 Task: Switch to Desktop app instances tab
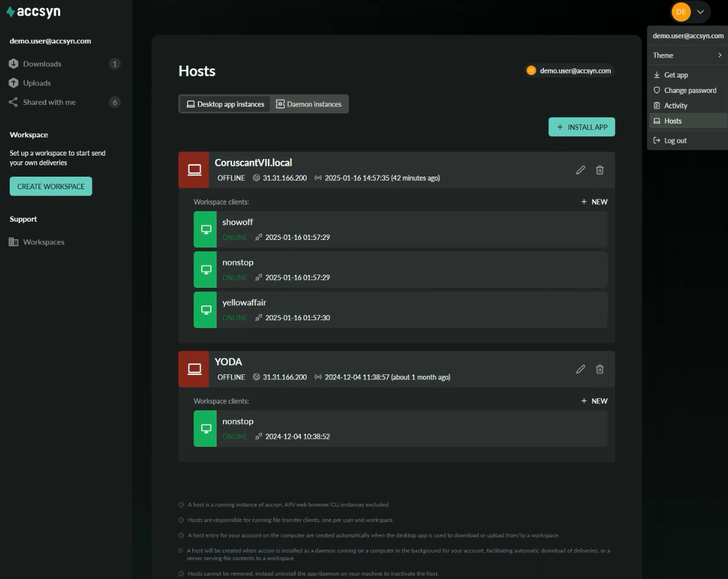click(x=225, y=104)
